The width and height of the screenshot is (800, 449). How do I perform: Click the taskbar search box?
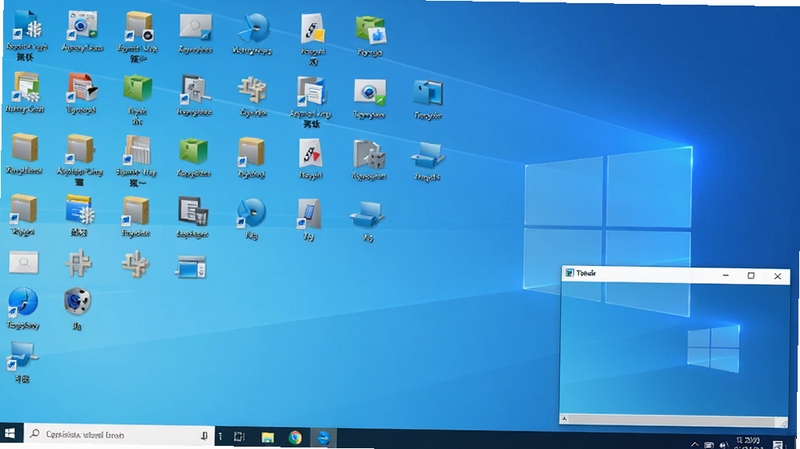pyautogui.click(x=119, y=435)
